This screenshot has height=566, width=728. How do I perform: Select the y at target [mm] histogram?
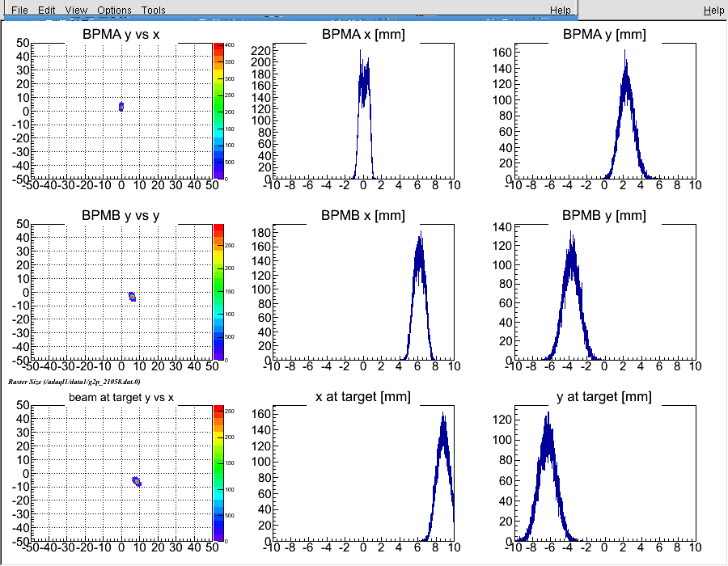click(605, 473)
